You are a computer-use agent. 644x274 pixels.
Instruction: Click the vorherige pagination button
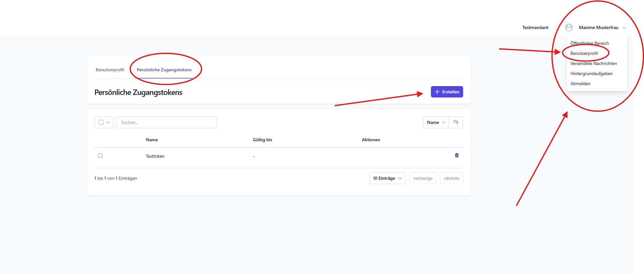pos(423,178)
